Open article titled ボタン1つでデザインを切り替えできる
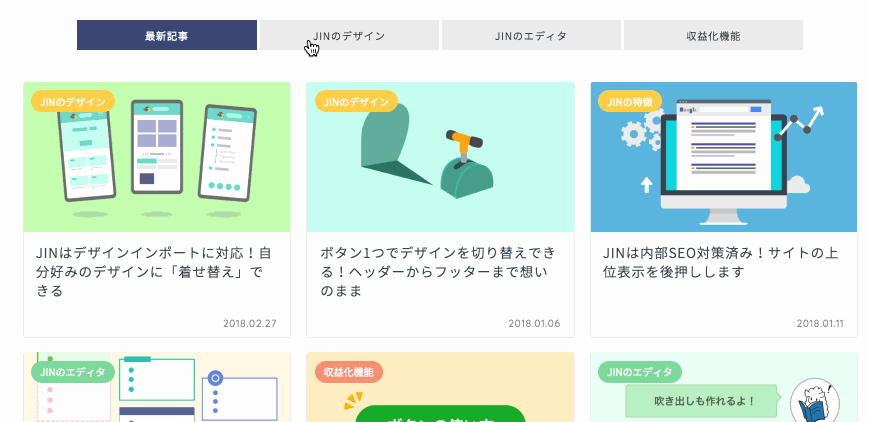This screenshot has height=422, width=870. click(x=437, y=272)
